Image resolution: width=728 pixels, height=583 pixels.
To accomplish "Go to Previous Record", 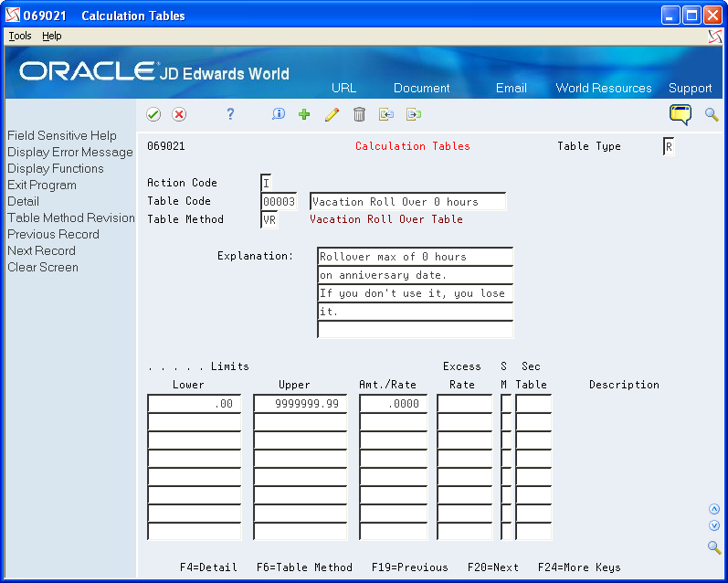I will click(53, 234).
